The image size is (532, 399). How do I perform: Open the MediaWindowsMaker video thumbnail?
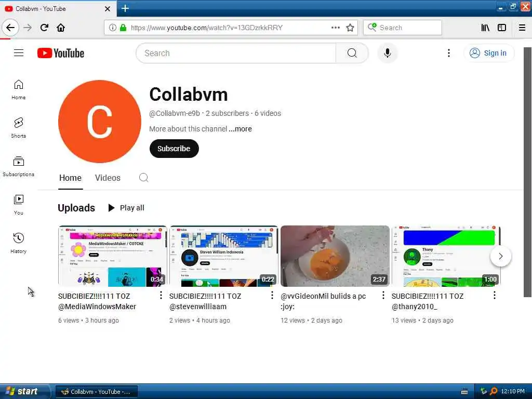click(112, 256)
